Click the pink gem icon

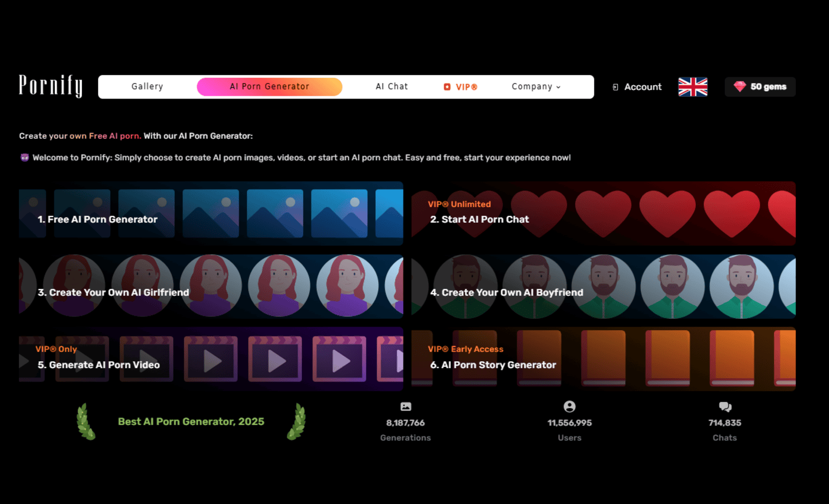tap(739, 87)
